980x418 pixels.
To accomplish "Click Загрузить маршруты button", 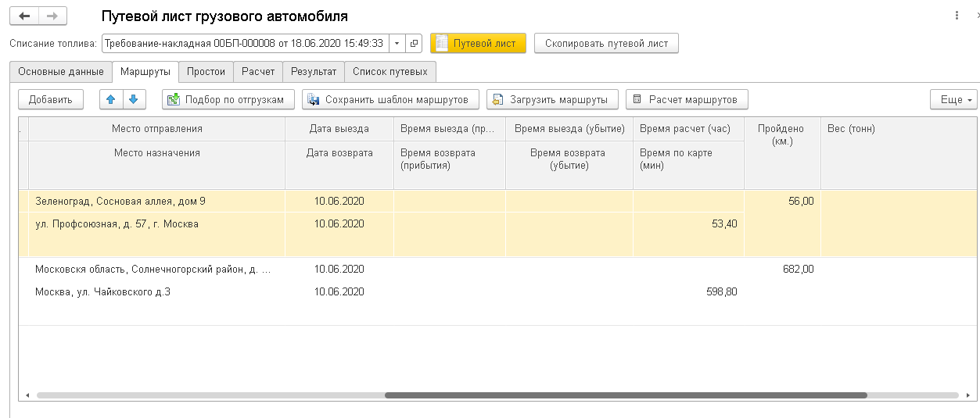I will [552, 99].
